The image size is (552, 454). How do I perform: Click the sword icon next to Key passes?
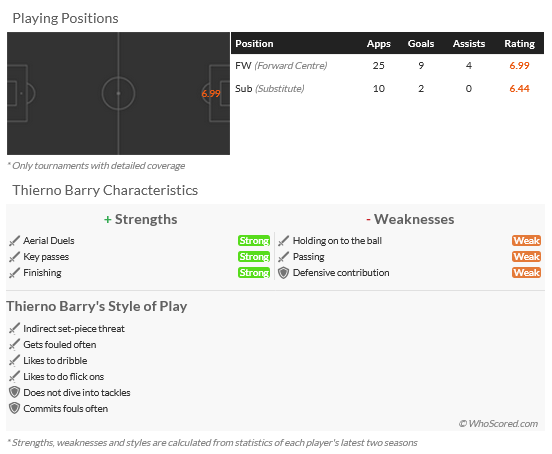[14, 257]
